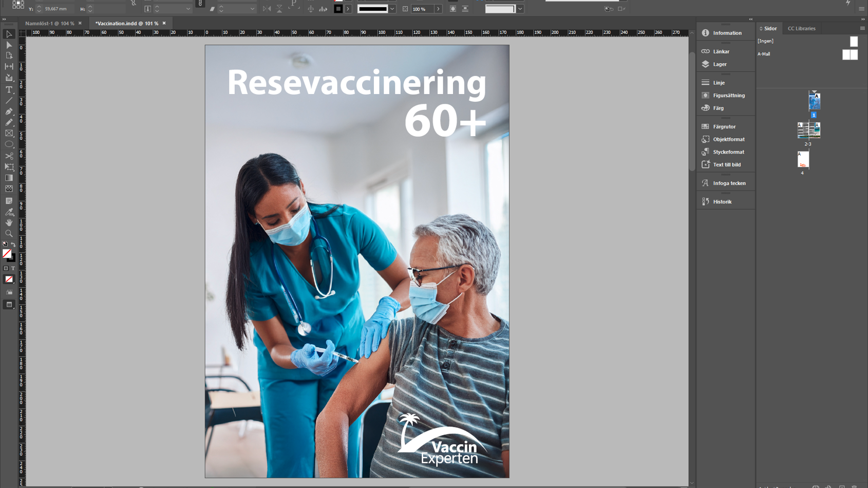Pick the Scissors tool
This screenshot has width=868, height=488.
(9, 156)
